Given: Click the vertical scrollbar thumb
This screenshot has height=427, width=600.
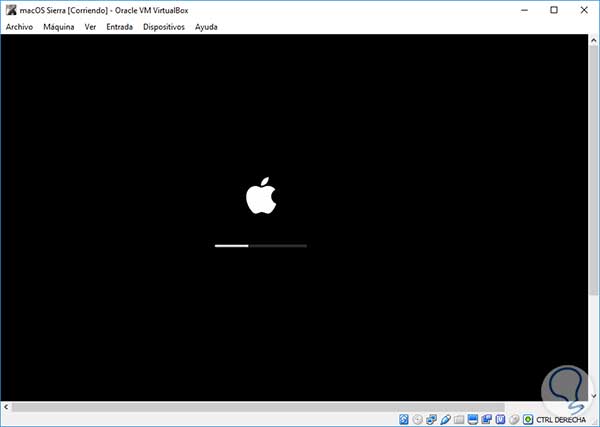Looking at the screenshot, I should pyautogui.click(x=594, y=170).
